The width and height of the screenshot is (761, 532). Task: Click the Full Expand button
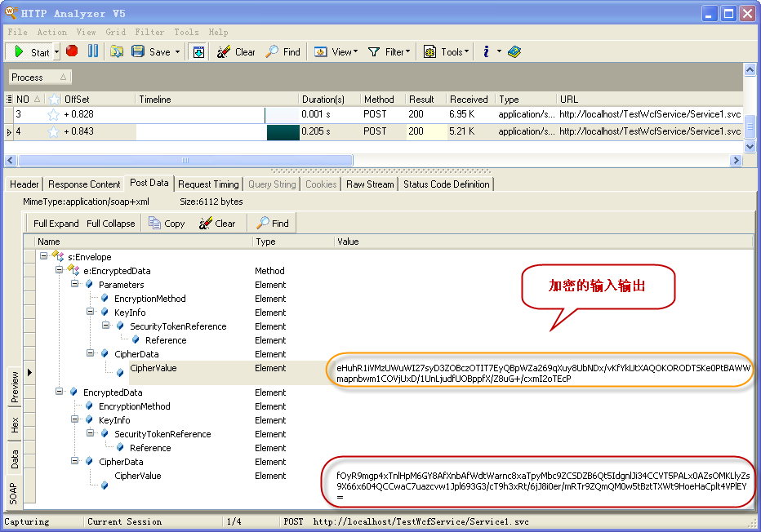pyautogui.click(x=56, y=224)
